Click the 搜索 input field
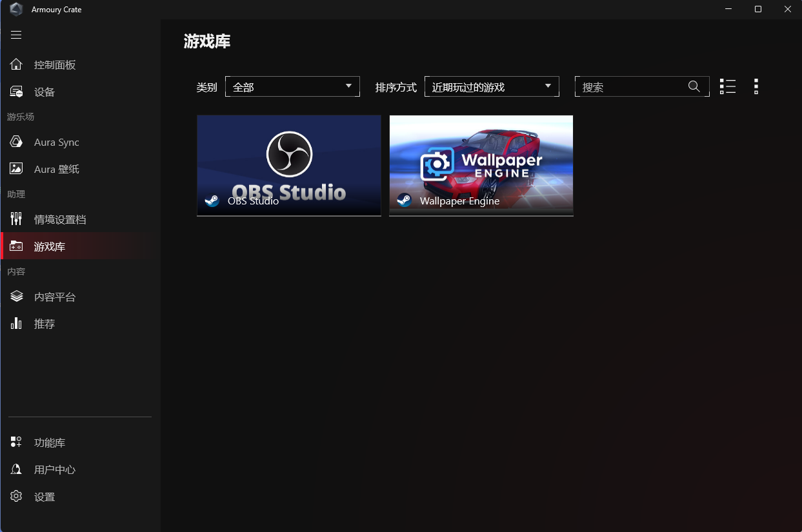Image resolution: width=802 pixels, height=532 pixels. tap(629, 87)
